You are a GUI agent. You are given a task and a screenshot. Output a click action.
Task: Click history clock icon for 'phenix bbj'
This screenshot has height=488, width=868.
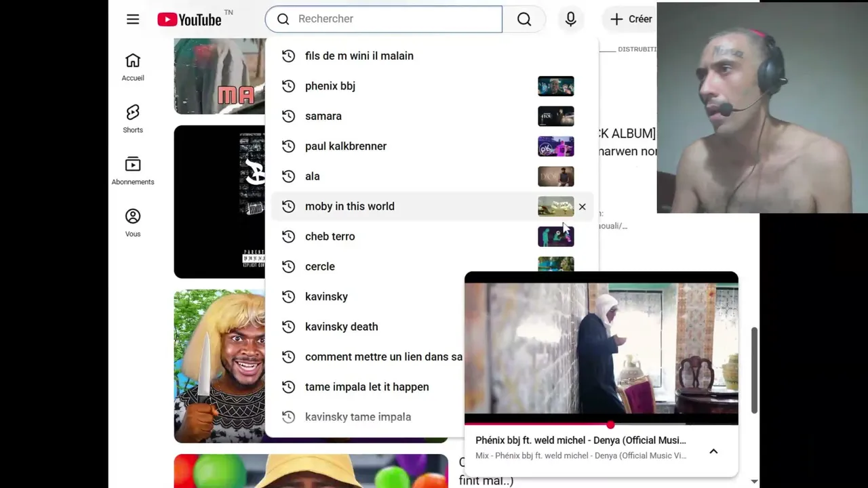tap(288, 86)
